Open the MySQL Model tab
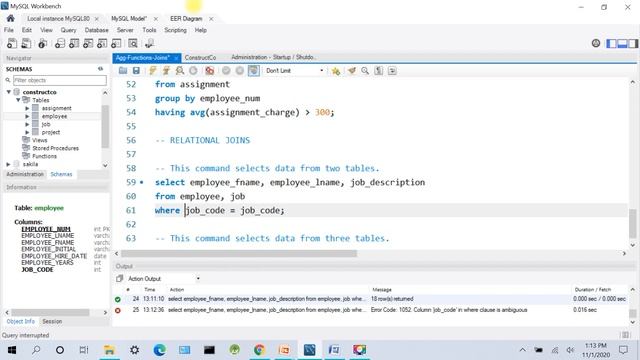Screen dimensions: 640x360 (129, 19)
